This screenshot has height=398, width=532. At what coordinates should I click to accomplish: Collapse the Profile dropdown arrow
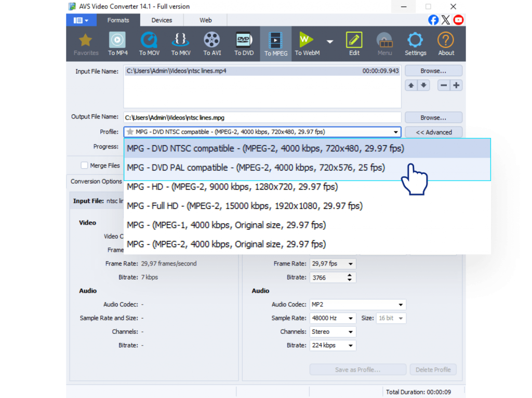coord(395,132)
